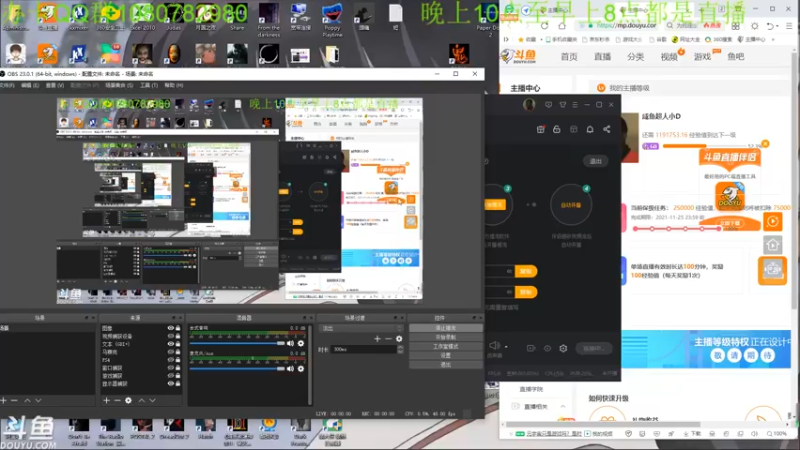Image resolution: width=800 pixels, height=450 pixels.
Task: Remove selected source with minus icon
Action: pos(117,401)
